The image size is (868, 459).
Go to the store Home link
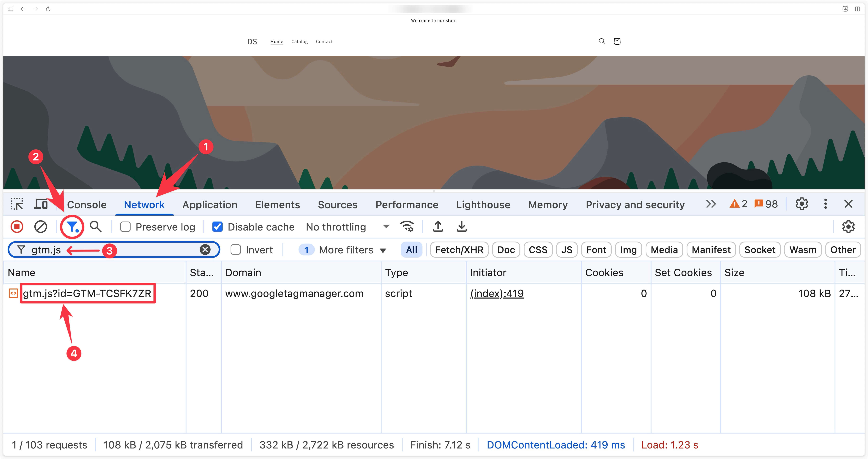point(277,42)
